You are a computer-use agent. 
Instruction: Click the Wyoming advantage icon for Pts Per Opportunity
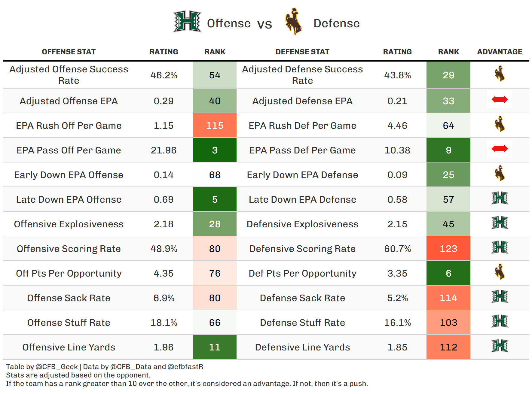click(500, 272)
